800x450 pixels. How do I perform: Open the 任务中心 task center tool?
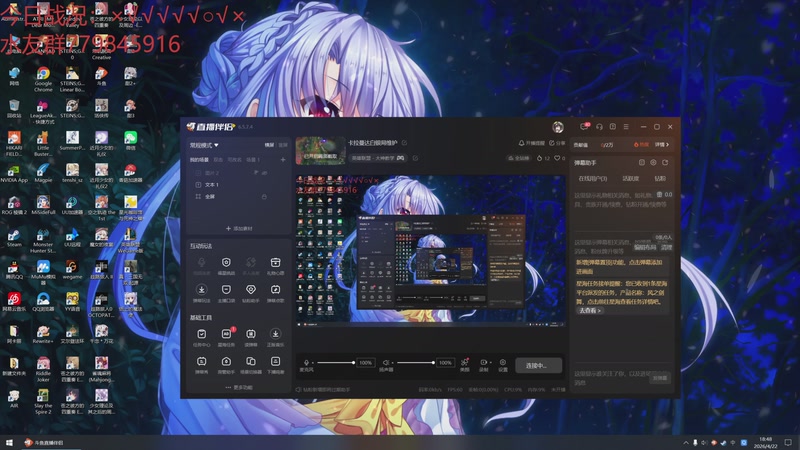(201, 335)
